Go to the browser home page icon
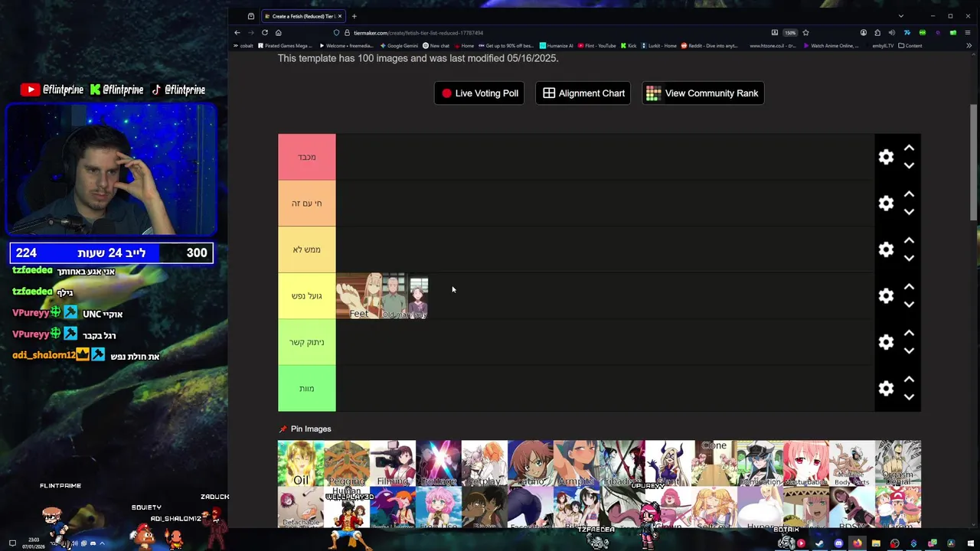Image resolution: width=980 pixels, height=551 pixels. [x=279, y=33]
